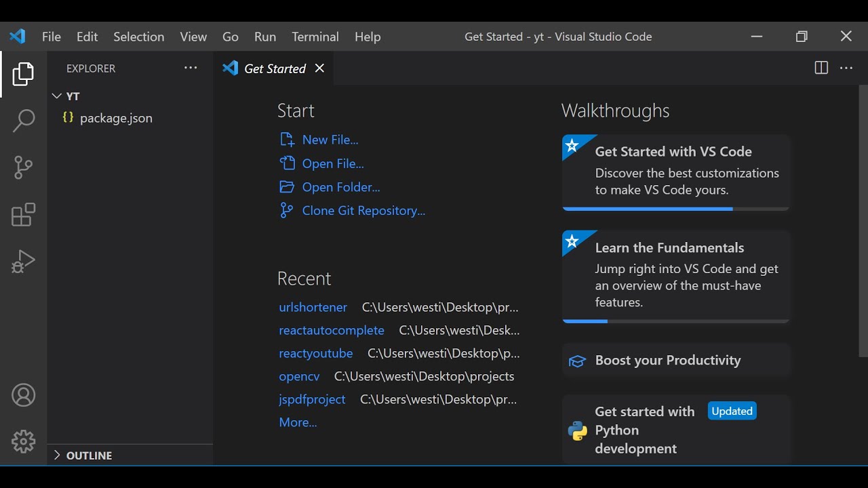Open Run and Debug view

pyautogui.click(x=23, y=262)
